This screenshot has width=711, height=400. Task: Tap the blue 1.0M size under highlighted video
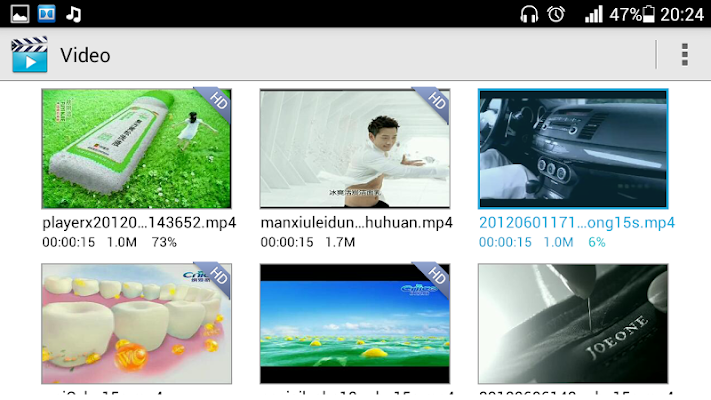pos(558,242)
